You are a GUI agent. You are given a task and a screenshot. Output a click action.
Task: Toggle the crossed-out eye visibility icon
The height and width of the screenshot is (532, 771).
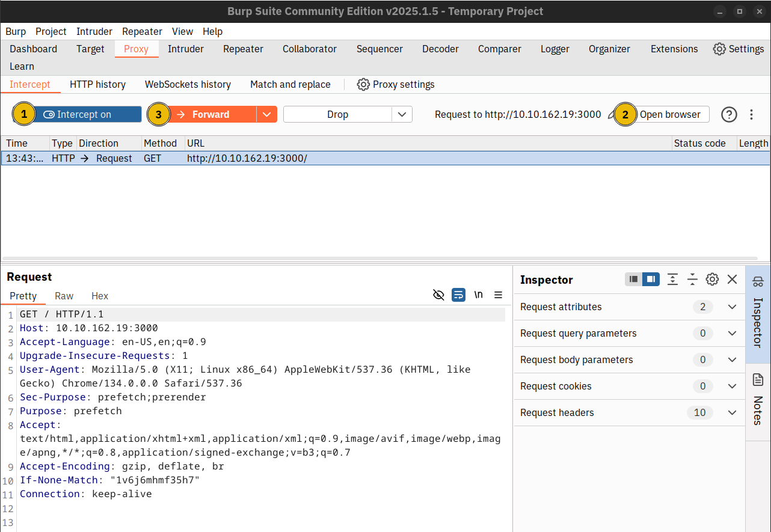[438, 295]
